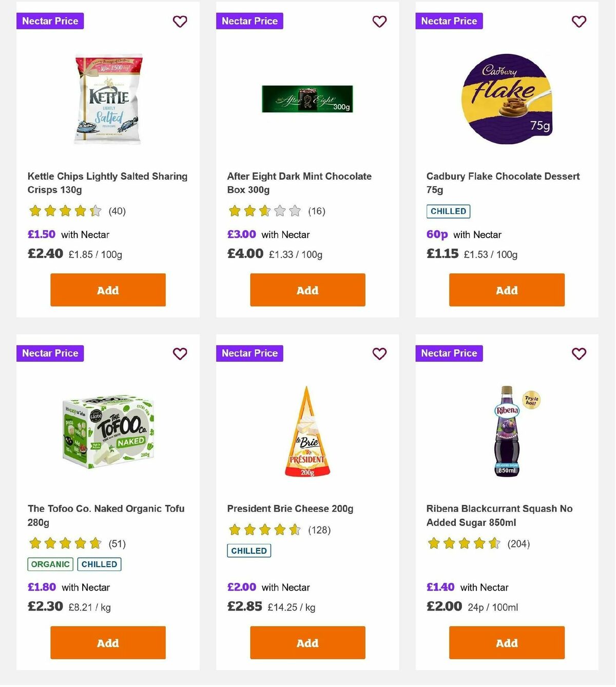Click the Nectar Price badge on Ribena Squash

click(x=449, y=353)
